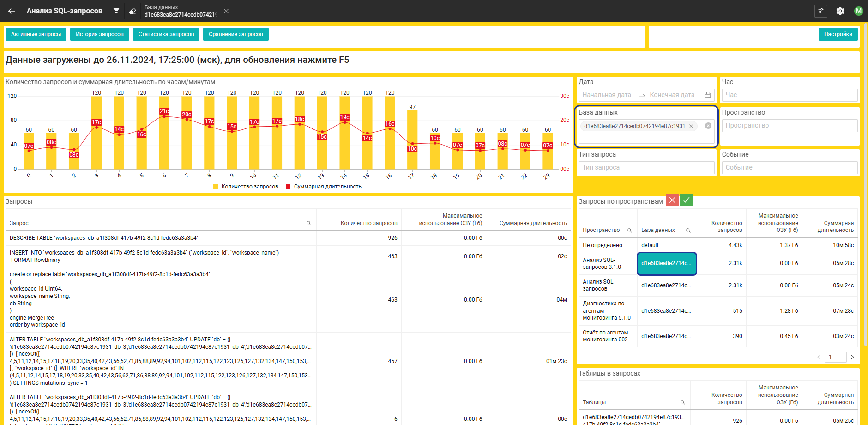Click 4.43k count in Не определено row

735,245
